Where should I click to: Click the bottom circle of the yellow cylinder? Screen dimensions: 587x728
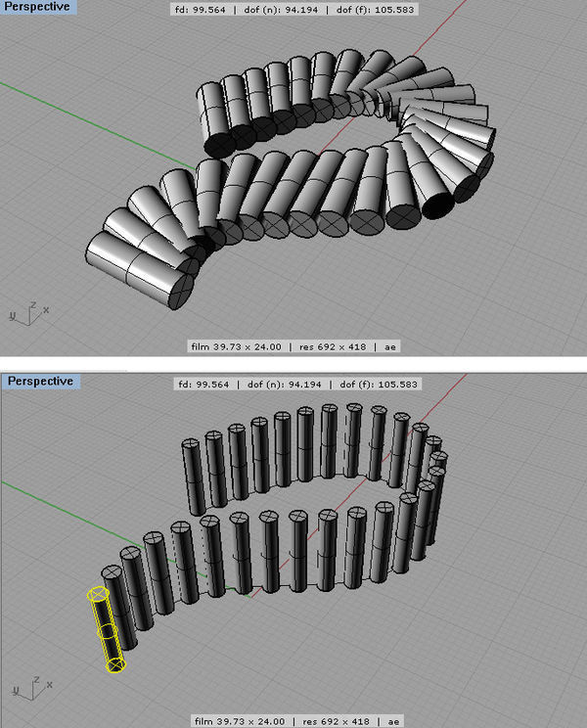click(115, 665)
